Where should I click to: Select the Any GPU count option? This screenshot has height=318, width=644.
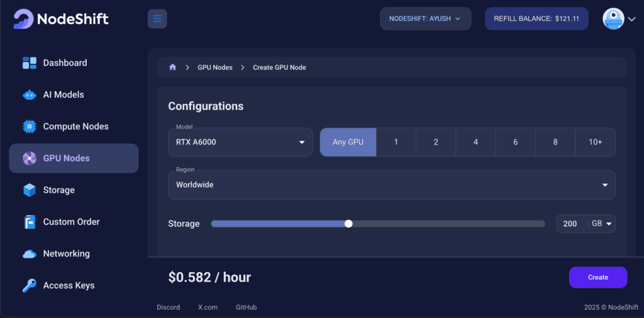point(348,142)
